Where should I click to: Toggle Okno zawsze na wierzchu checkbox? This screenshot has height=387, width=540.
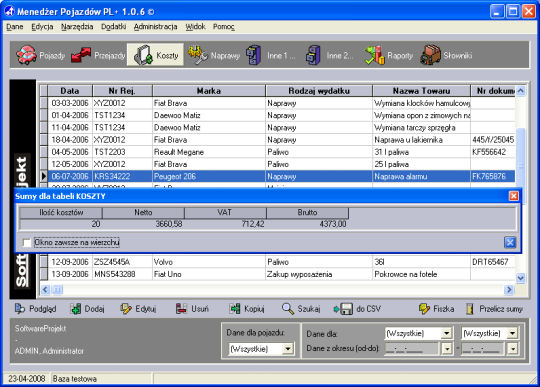tap(27, 243)
